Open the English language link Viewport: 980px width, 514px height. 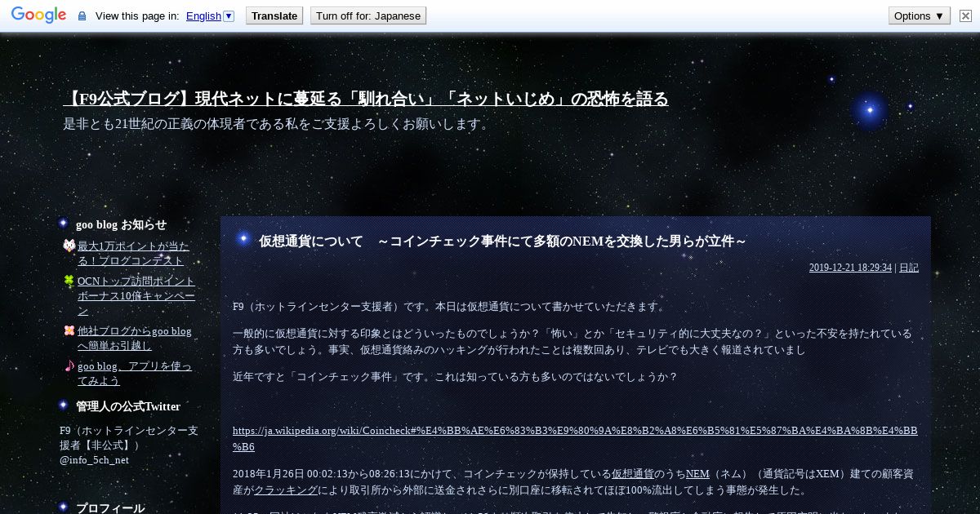click(x=203, y=16)
